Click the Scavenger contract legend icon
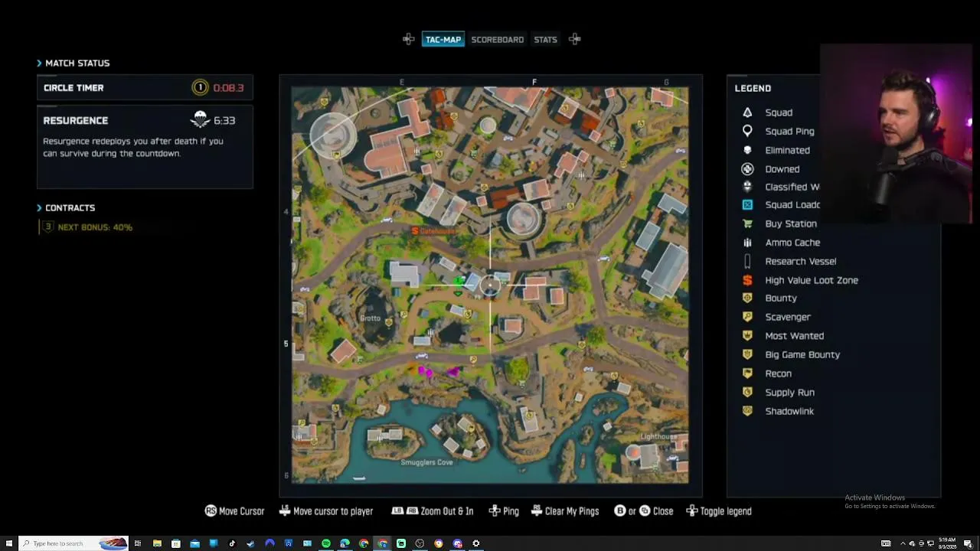Image resolution: width=980 pixels, height=551 pixels. coord(747,317)
